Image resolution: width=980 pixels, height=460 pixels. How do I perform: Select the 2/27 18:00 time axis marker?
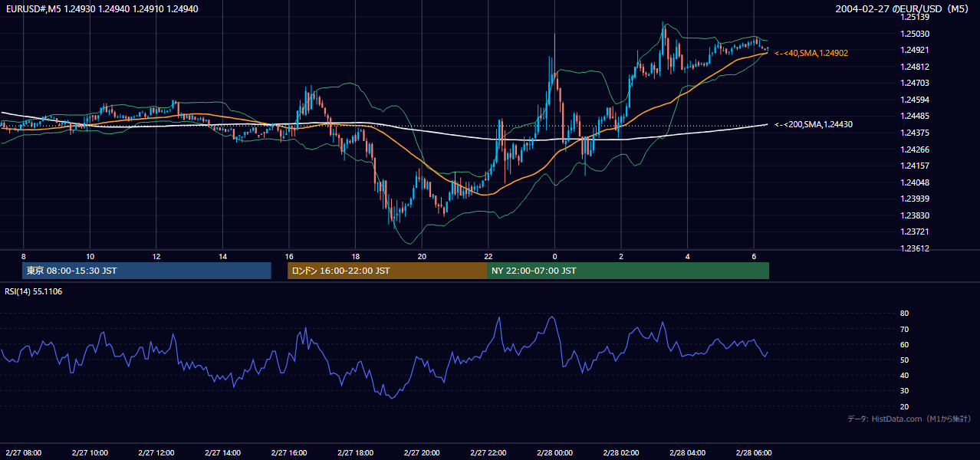355,453
